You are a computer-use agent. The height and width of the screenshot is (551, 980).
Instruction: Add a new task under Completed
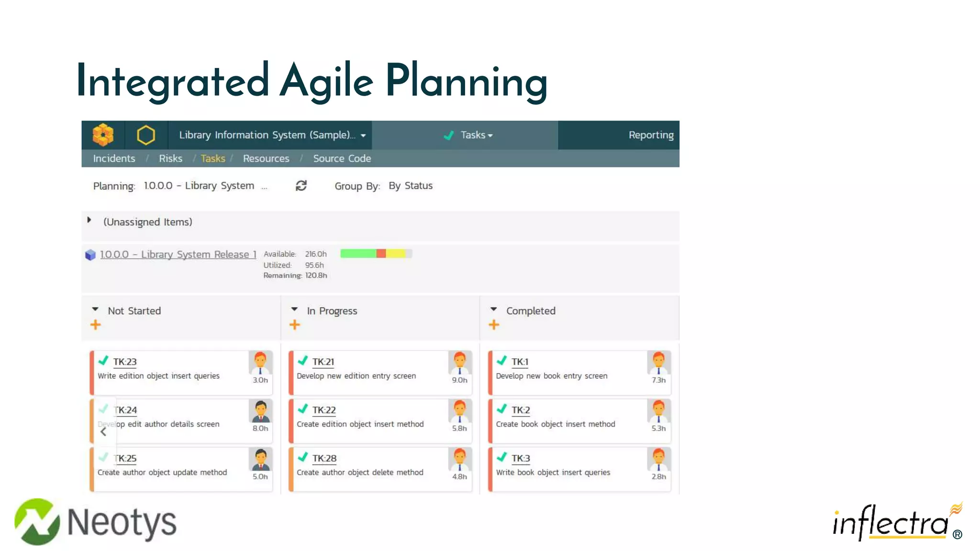point(494,325)
